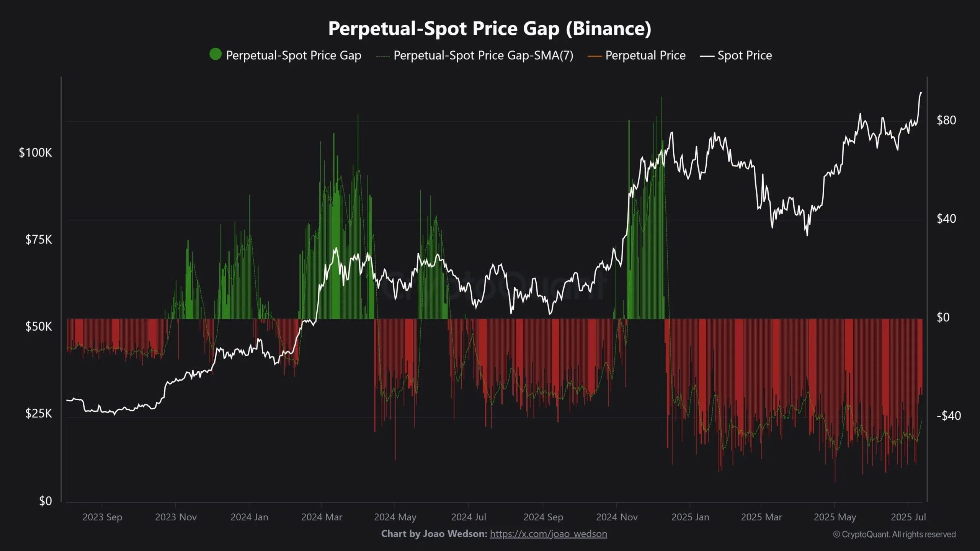The width and height of the screenshot is (980, 551).
Task: Open the x.com/joao_wedson link
Action: [x=548, y=534]
